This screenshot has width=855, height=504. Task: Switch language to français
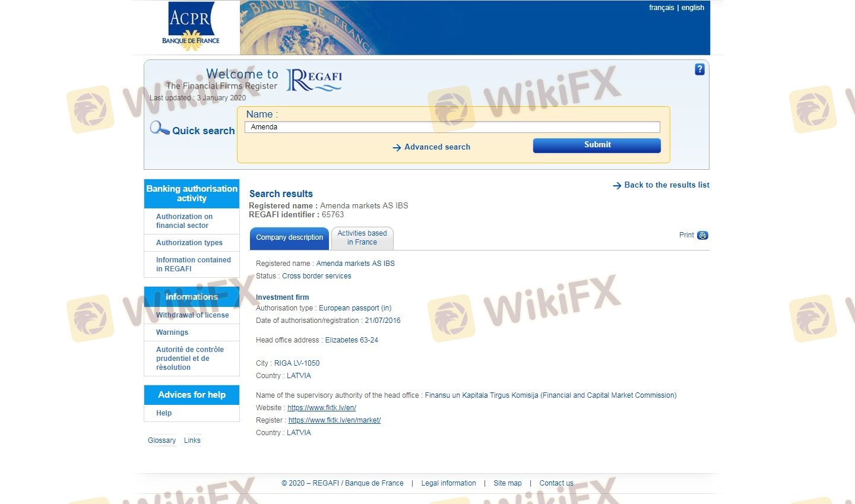pyautogui.click(x=661, y=8)
